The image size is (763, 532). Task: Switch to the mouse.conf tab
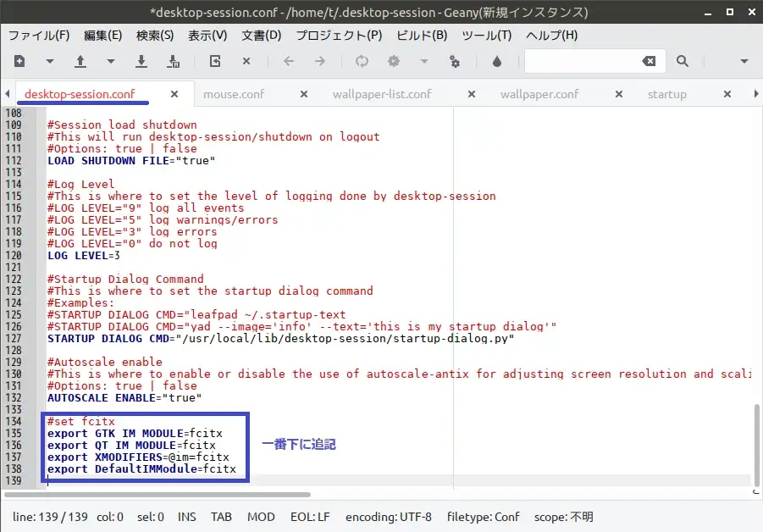234,94
